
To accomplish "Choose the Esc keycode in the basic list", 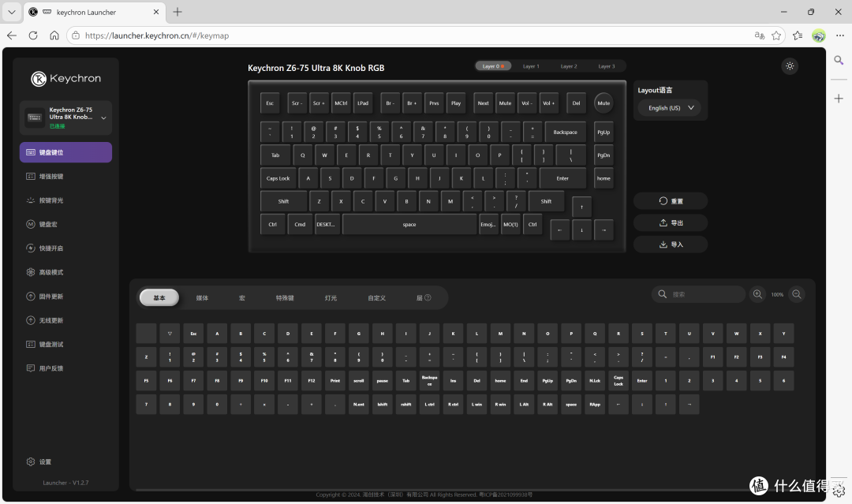I will 193,334.
